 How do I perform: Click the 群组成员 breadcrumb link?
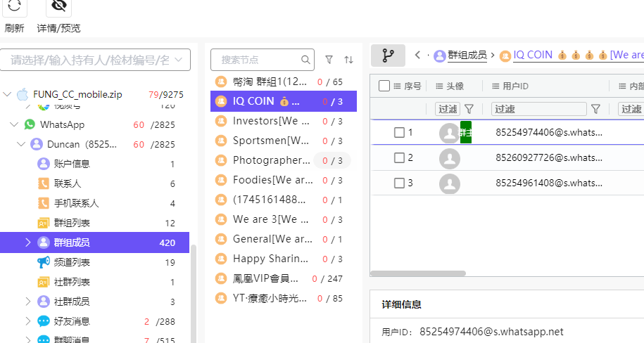(x=467, y=55)
